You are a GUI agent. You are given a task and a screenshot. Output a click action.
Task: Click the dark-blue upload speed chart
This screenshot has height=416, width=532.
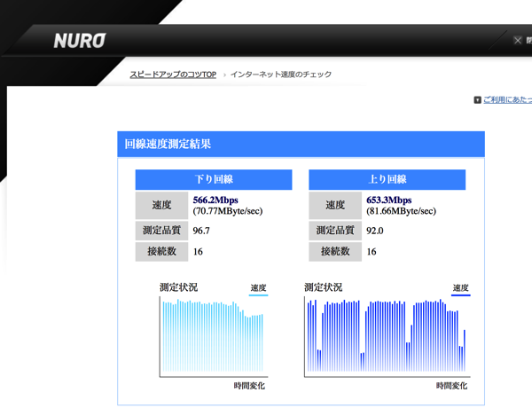387,336
